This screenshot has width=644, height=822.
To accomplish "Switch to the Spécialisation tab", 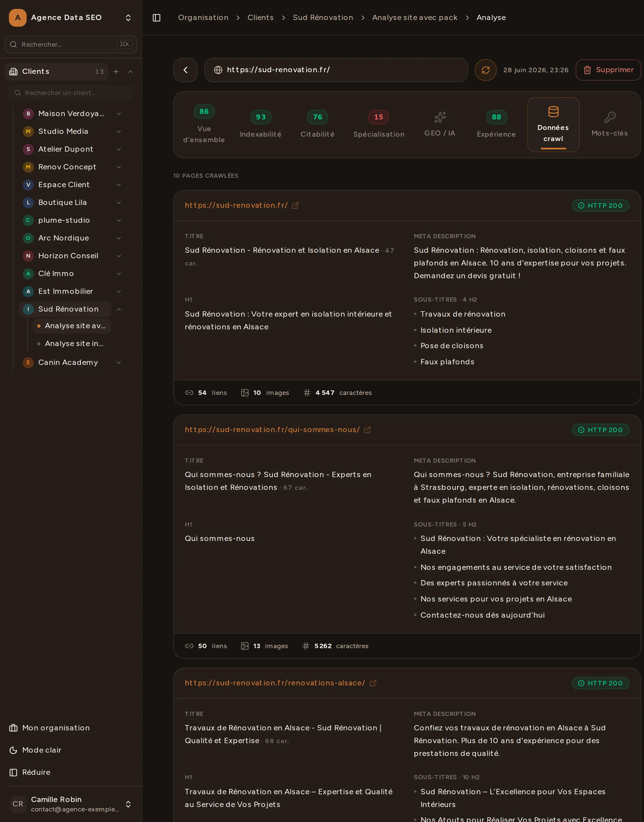I will click(x=379, y=124).
